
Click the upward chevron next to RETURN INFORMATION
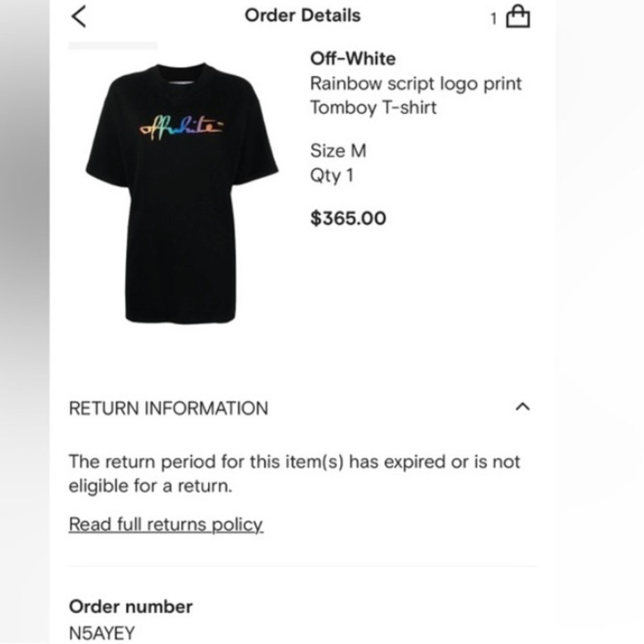pyautogui.click(x=524, y=407)
